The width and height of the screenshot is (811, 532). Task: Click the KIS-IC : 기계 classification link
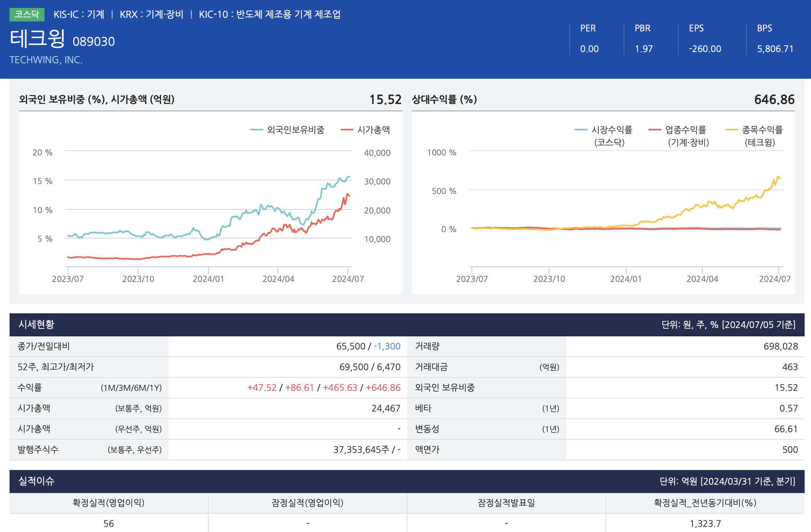pos(79,14)
